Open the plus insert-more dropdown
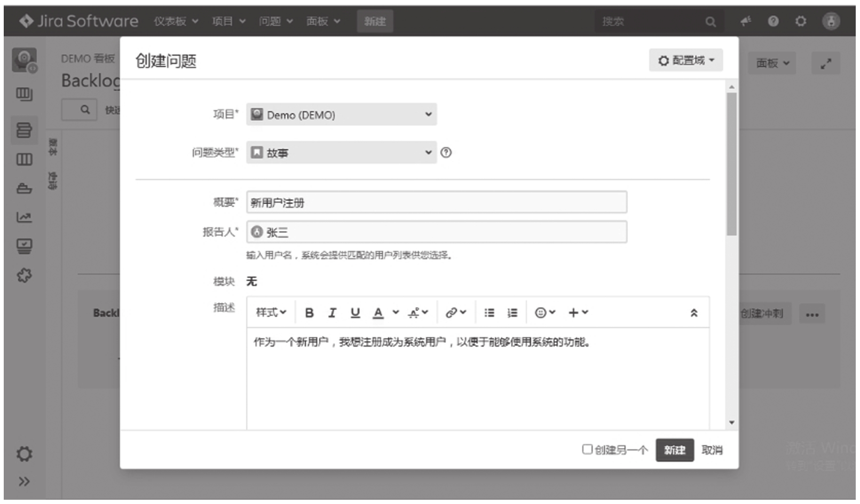Viewport: 860px width, 504px height. pyautogui.click(x=578, y=313)
